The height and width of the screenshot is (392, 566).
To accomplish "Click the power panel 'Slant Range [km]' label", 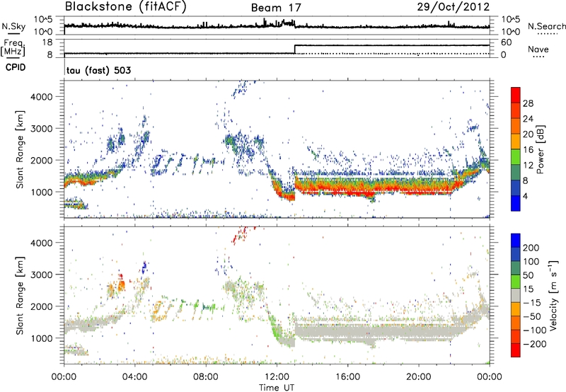I will [19, 149].
